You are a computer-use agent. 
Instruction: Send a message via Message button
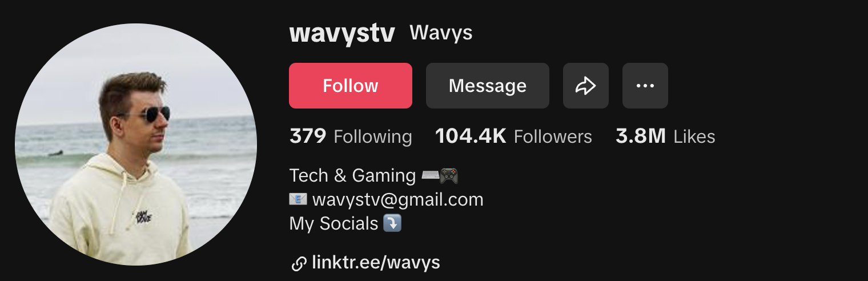coord(488,86)
